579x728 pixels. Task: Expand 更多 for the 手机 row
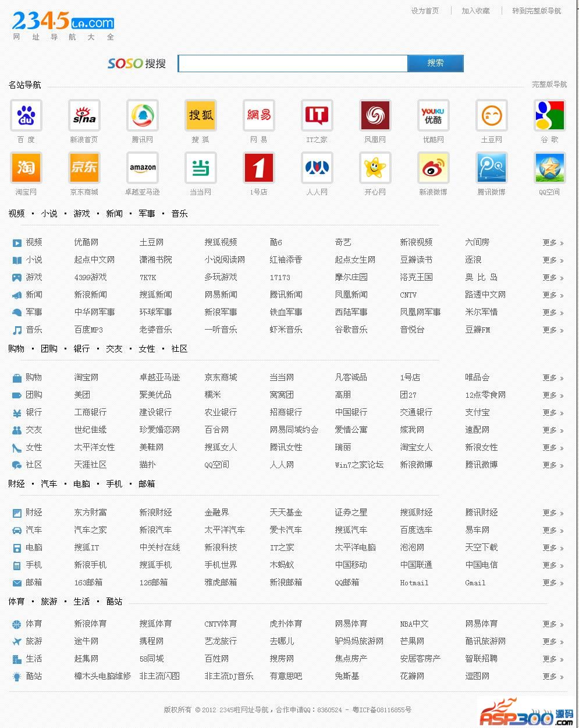tap(553, 566)
